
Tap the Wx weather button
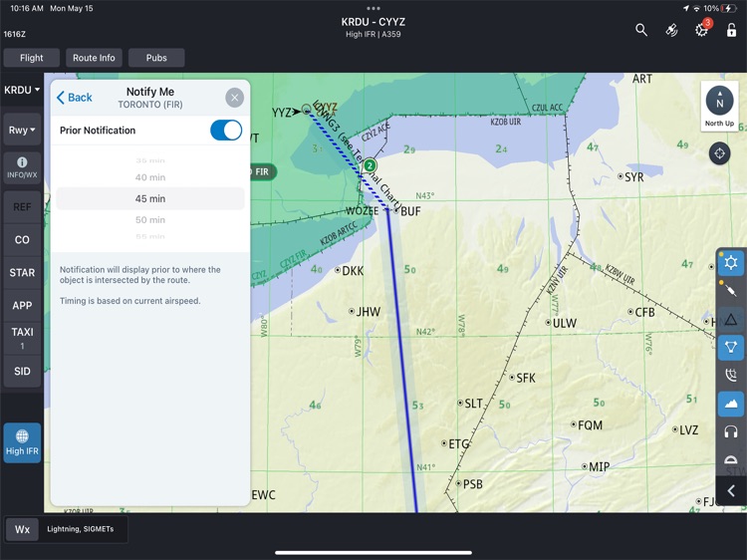tap(22, 529)
